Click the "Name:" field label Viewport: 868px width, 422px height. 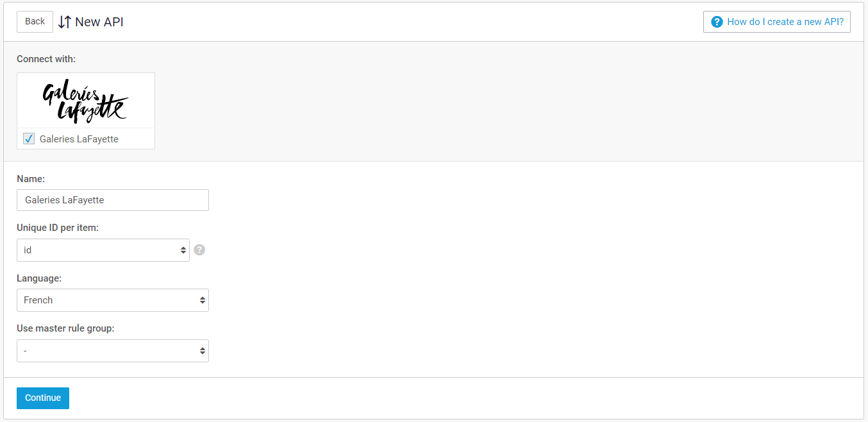31,179
